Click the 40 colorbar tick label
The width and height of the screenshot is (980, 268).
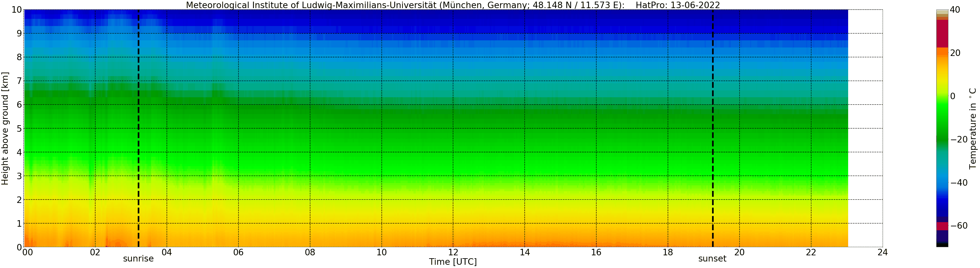coord(955,10)
